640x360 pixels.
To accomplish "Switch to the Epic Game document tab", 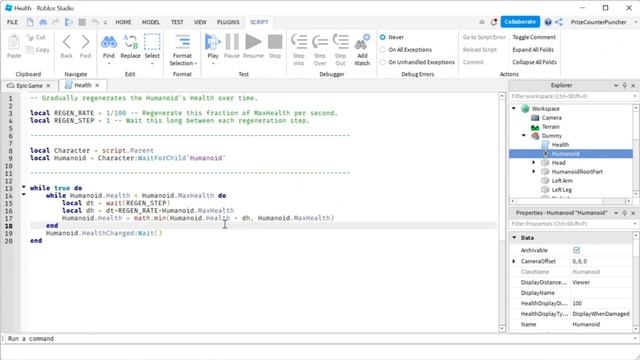I will click(29, 85).
